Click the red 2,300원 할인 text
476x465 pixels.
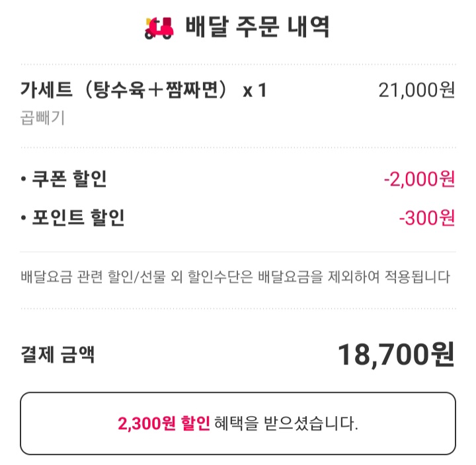(163, 423)
